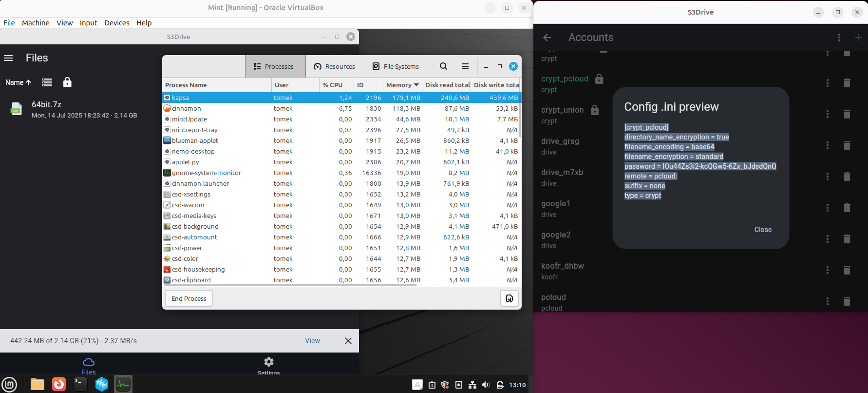
Task: Open the VirtualBox File menu
Action: click(9, 22)
